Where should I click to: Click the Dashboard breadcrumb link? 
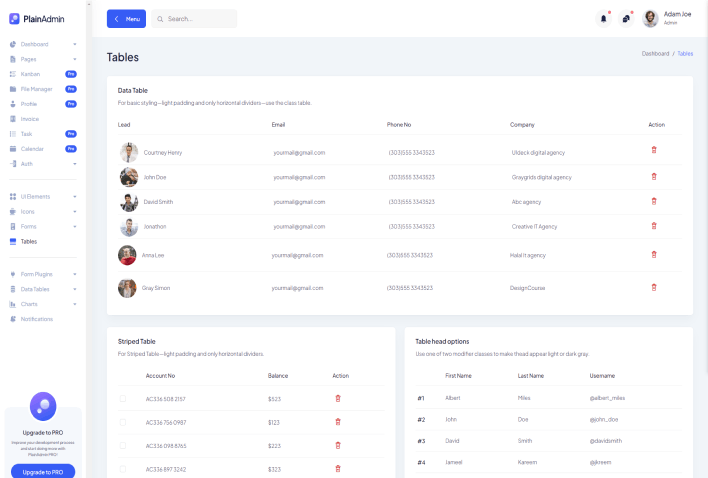(655, 53)
